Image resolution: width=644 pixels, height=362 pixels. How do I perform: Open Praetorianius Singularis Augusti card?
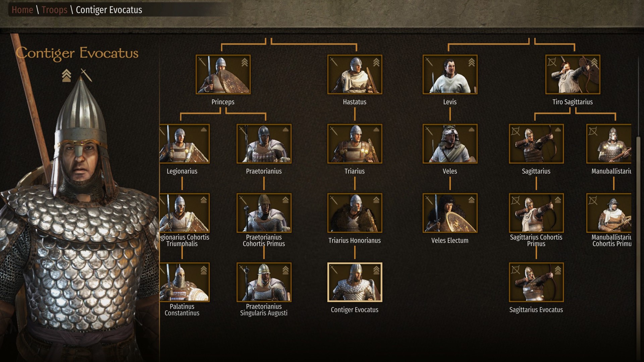click(264, 282)
